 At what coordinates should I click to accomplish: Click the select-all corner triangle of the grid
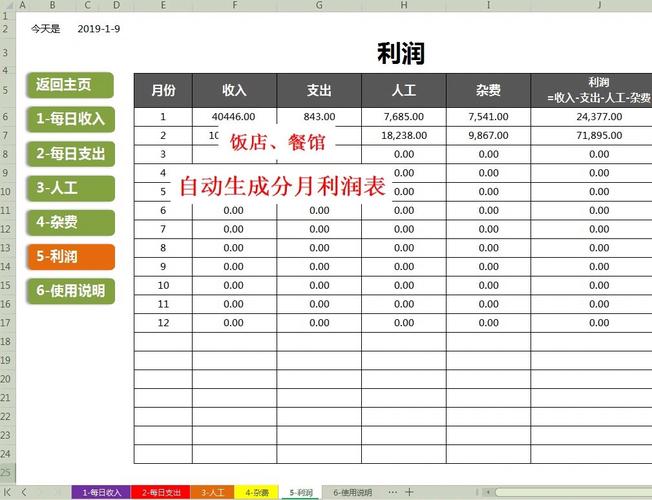(8, 5)
